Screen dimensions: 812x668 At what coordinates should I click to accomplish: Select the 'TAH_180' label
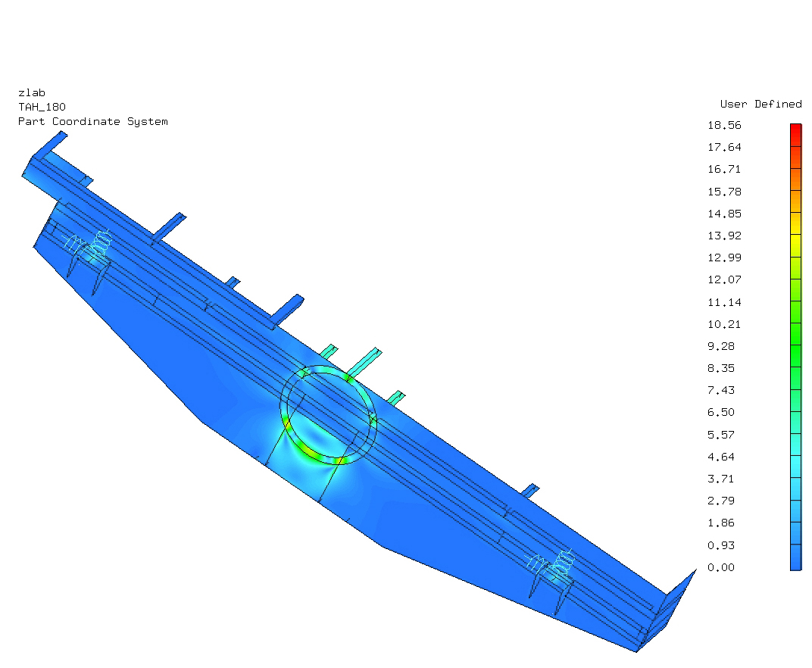(x=42, y=108)
